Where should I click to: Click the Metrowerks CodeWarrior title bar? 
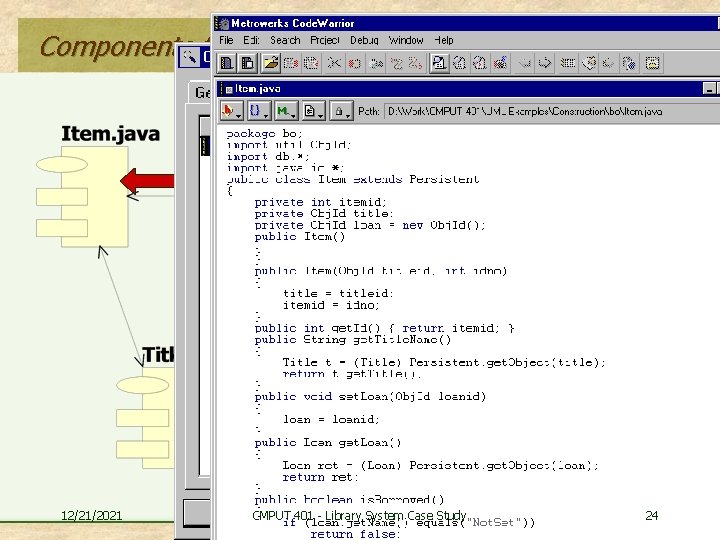tap(466, 23)
